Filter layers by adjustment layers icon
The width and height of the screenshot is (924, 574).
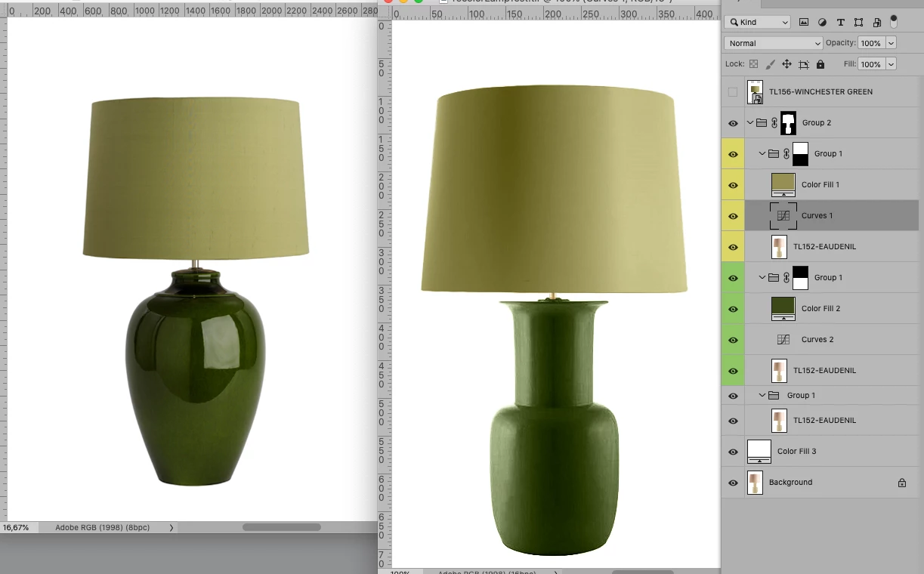(x=822, y=23)
